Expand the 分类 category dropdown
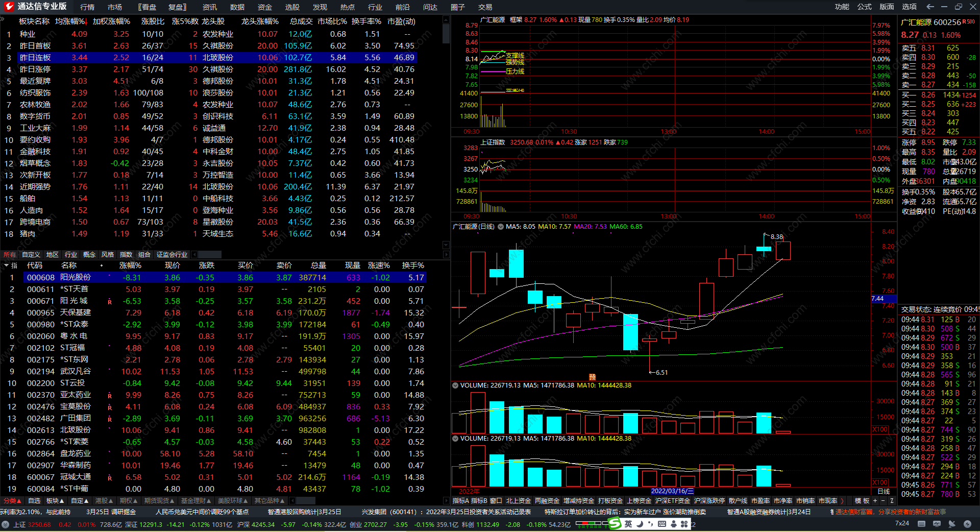 click(12, 501)
